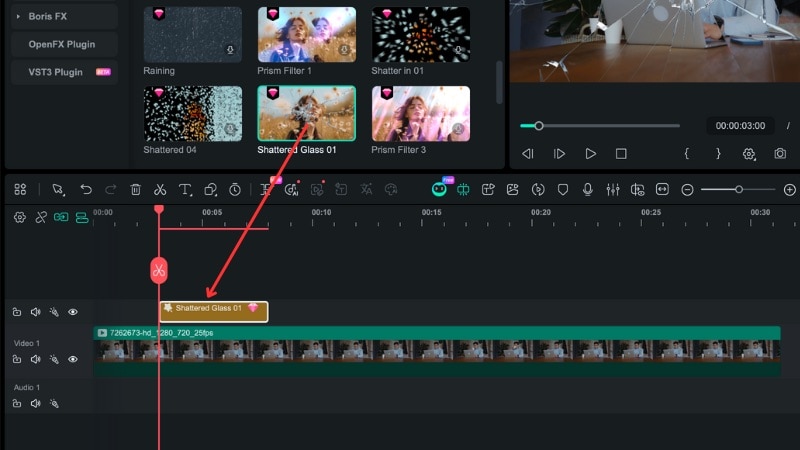
Task: Record voiceover with the microphone icon
Action: click(x=588, y=190)
